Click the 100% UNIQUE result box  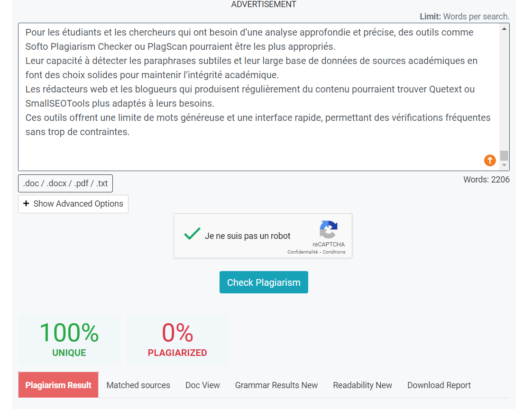69,340
